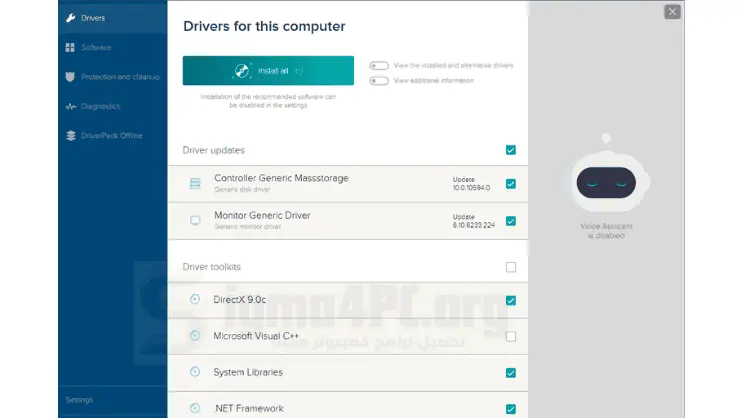743x418 pixels.
Task: Uncheck the Driver updates select-all checkbox
Action: point(511,150)
